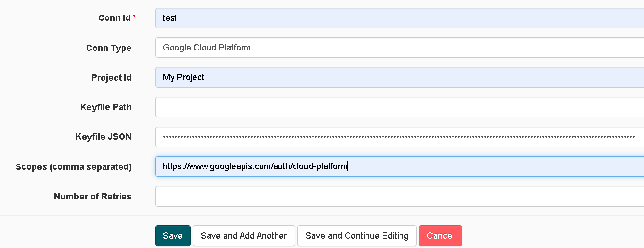
Task: Click the Conn Id input field
Action: [399, 18]
